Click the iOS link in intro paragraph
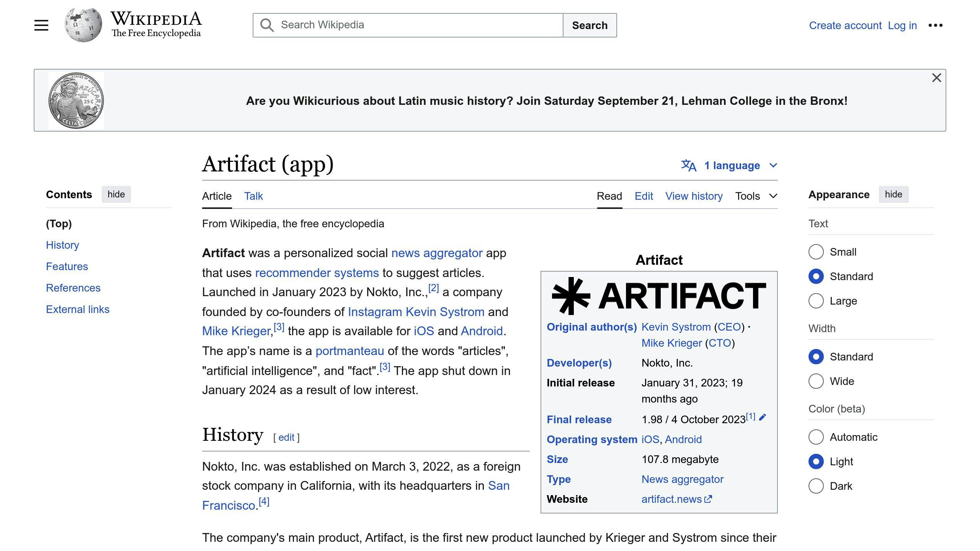Image resolution: width=980 pixels, height=551 pixels. click(x=424, y=331)
